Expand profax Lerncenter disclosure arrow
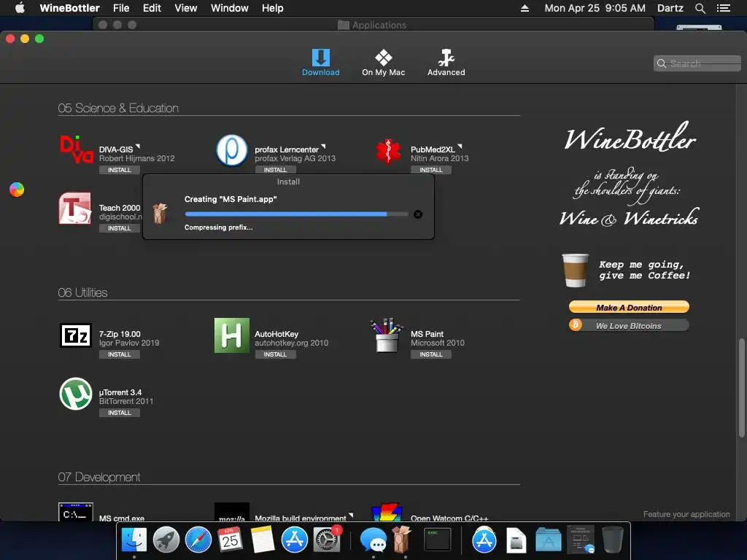Viewport: 747px width, 560px height. [323, 147]
